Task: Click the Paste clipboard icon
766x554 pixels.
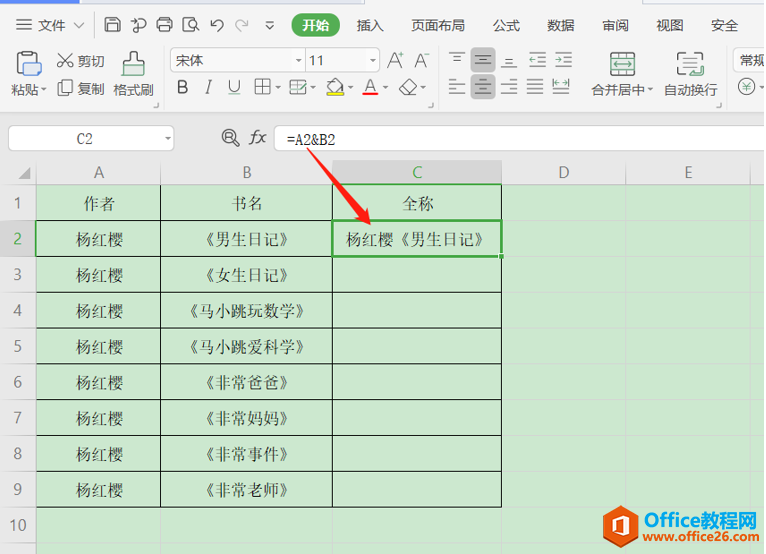Action: coord(28,64)
